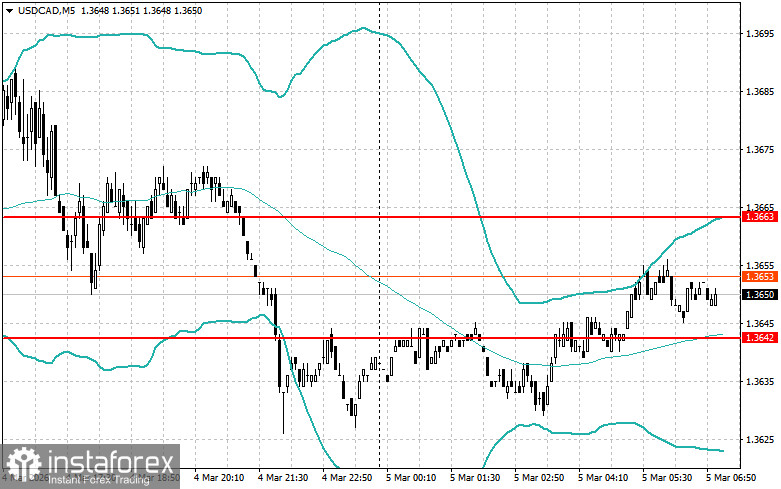Image resolution: width=781 pixels, height=489 pixels.
Task: Select the red 1.3663 price level label
Action: pyautogui.click(x=760, y=217)
